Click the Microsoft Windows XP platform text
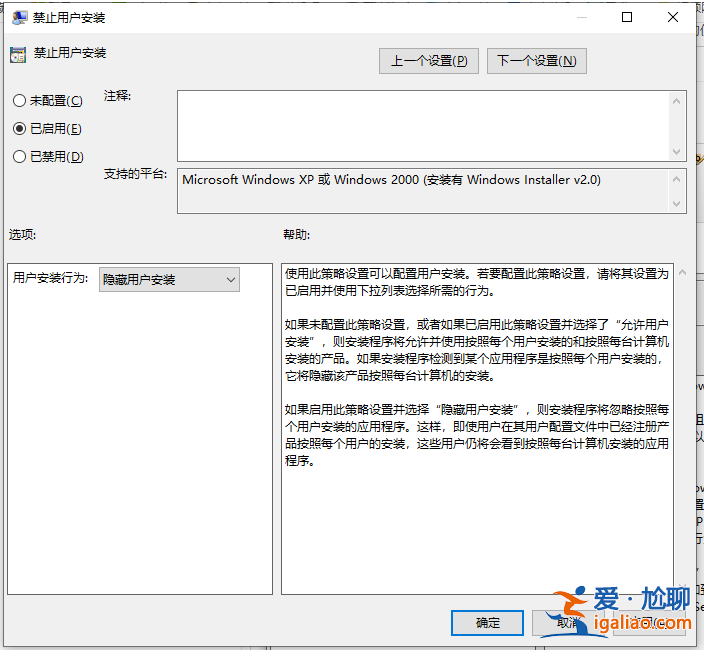Image resolution: width=704 pixels, height=650 pixels. pos(391,180)
